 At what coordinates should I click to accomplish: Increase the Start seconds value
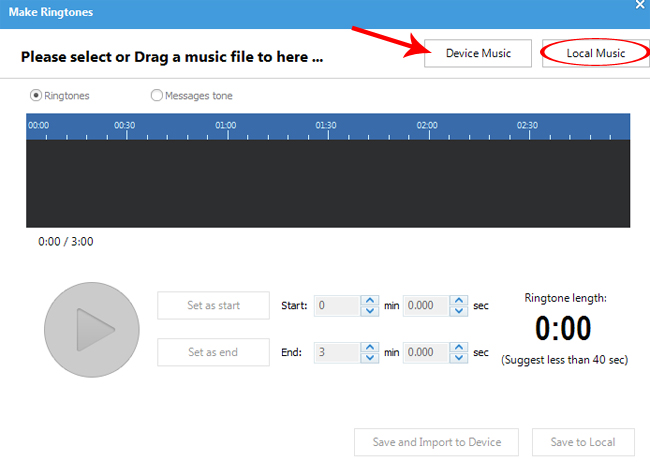(x=458, y=300)
